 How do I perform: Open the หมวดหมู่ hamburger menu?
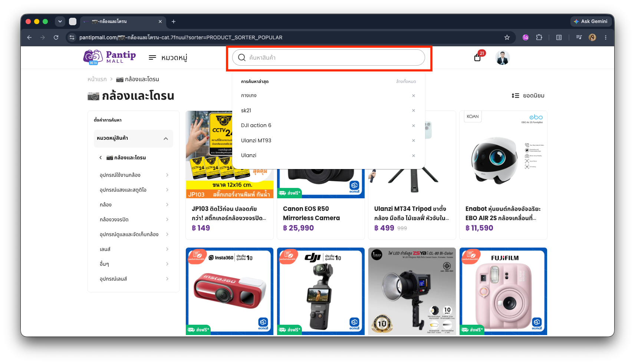[168, 57]
